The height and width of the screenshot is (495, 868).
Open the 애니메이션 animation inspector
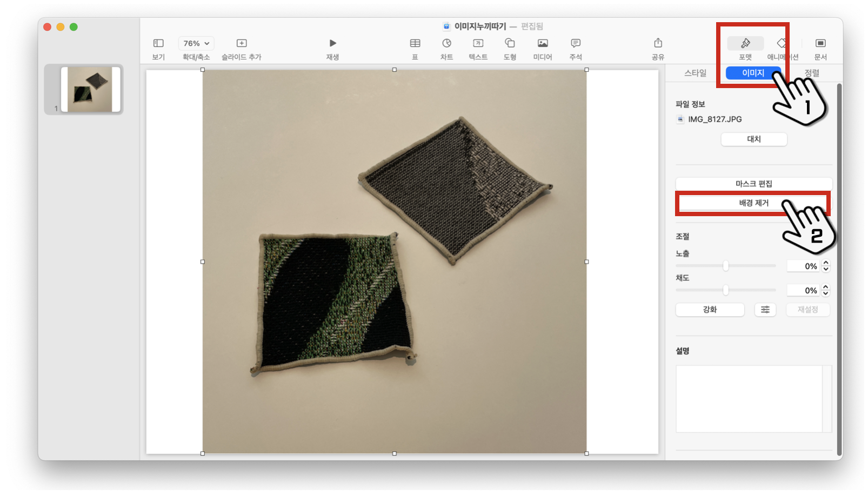(782, 43)
